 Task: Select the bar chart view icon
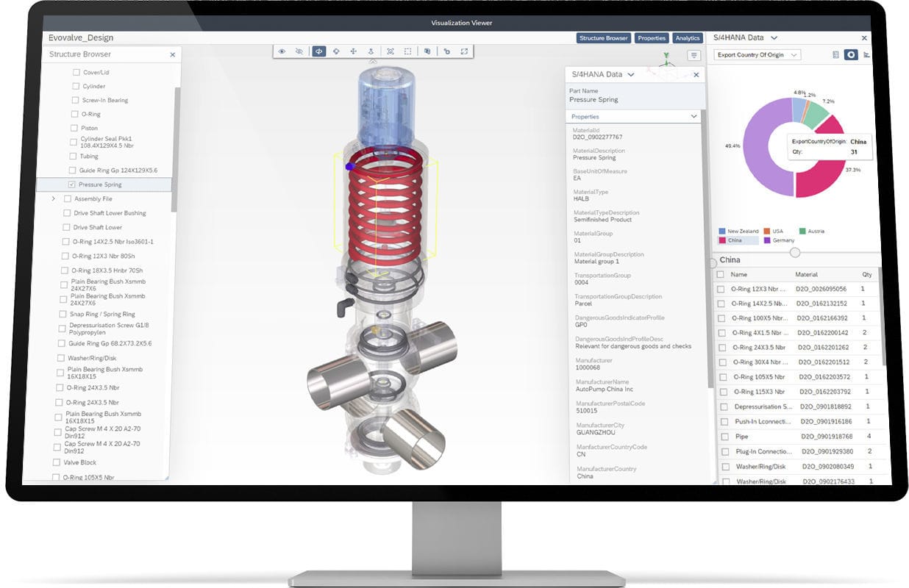[868, 54]
